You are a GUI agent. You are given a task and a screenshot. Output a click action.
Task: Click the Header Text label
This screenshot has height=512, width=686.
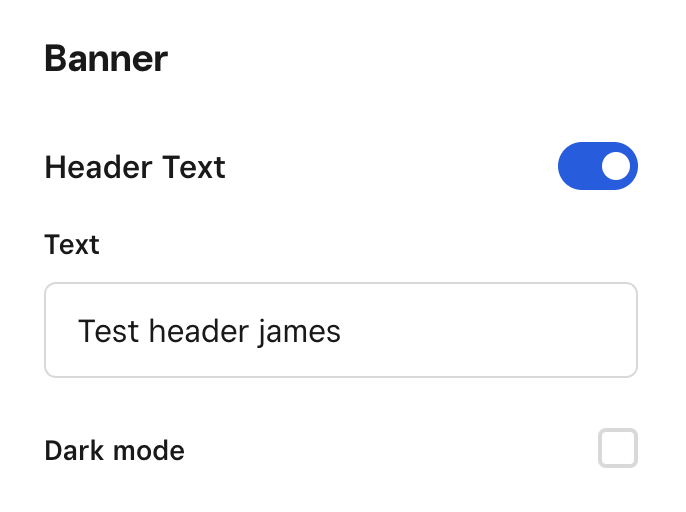(135, 167)
